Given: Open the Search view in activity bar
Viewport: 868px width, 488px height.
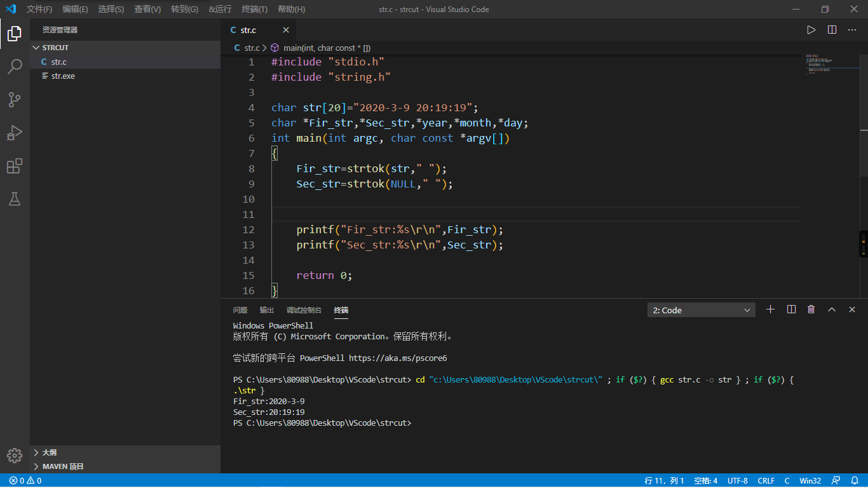Looking at the screenshot, I should (15, 67).
